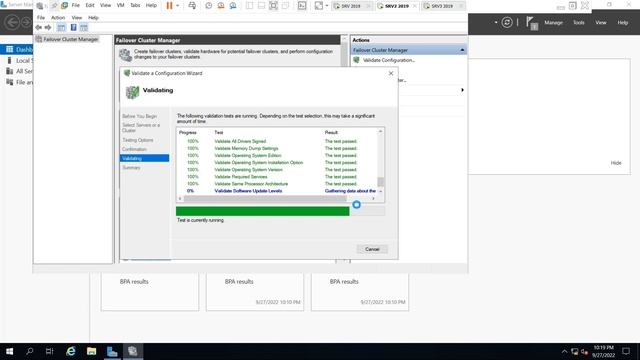The image size is (640, 360).
Task: Open File Explorer from the taskbar
Action: 91,351
